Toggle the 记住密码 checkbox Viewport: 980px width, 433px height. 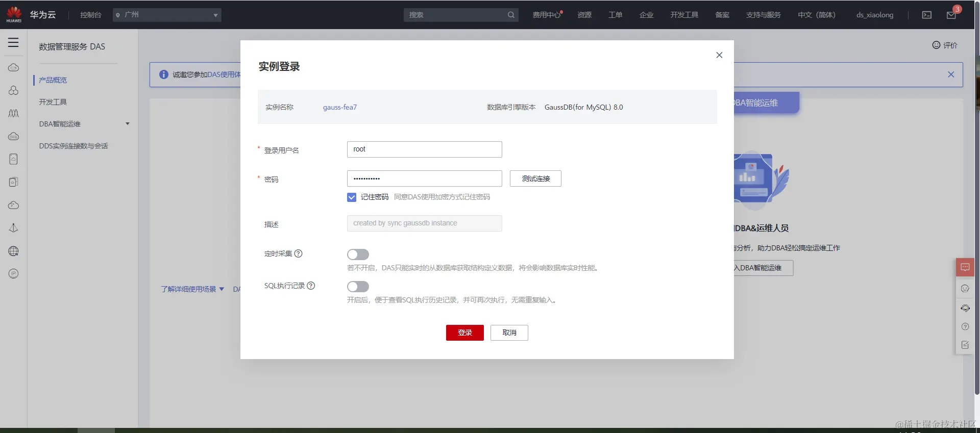click(x=352, y=197)
